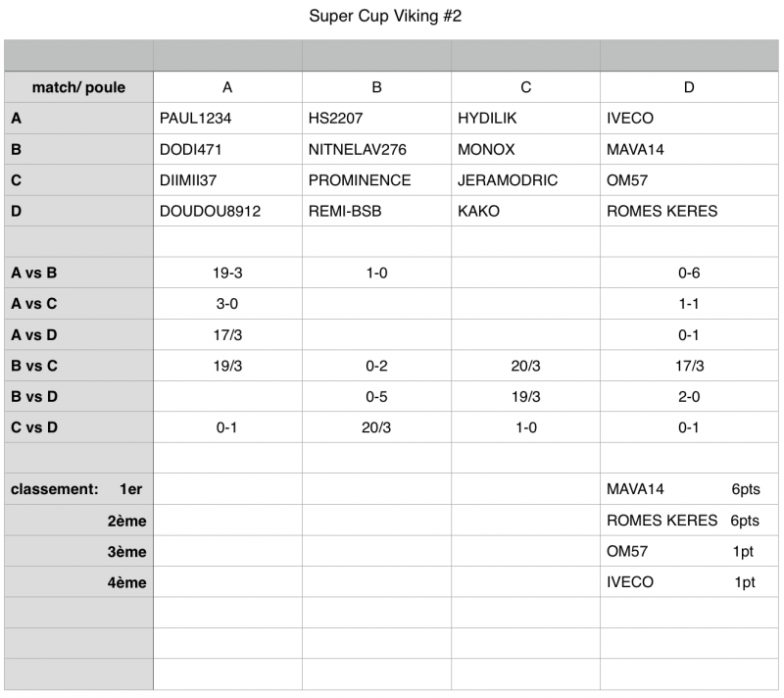The width and height of the screenshot is (784, 698).
Task: Click the OM57 1pt classement cell
Action: point(689,551)
